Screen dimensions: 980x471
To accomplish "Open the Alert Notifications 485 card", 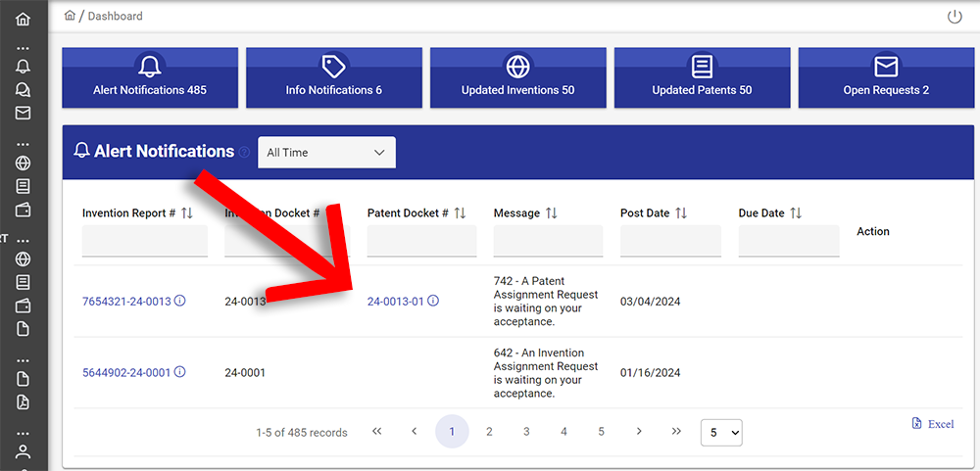I will click(x=150, y=78).
